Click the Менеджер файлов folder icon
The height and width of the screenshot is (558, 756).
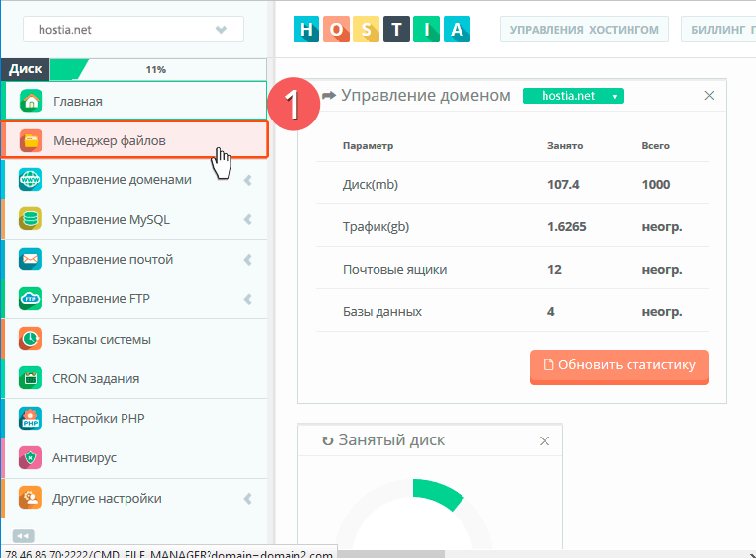pyautogui.click(x=31, y=140)
